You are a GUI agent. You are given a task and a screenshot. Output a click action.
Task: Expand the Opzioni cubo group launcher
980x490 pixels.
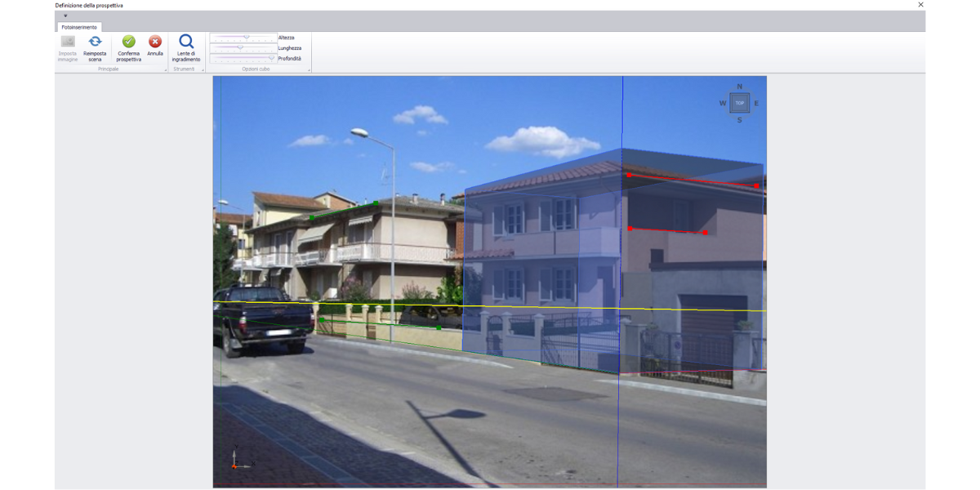click(309, 70)
